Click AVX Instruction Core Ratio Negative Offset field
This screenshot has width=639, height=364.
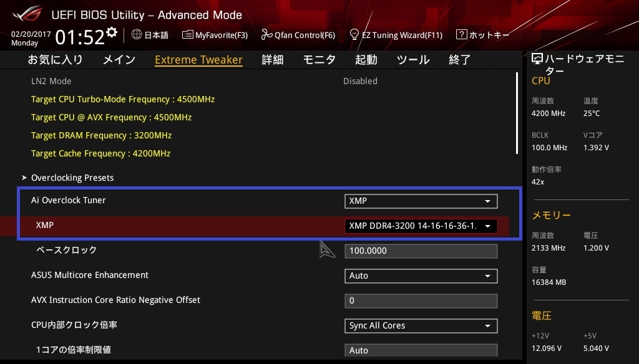(421, 300)
